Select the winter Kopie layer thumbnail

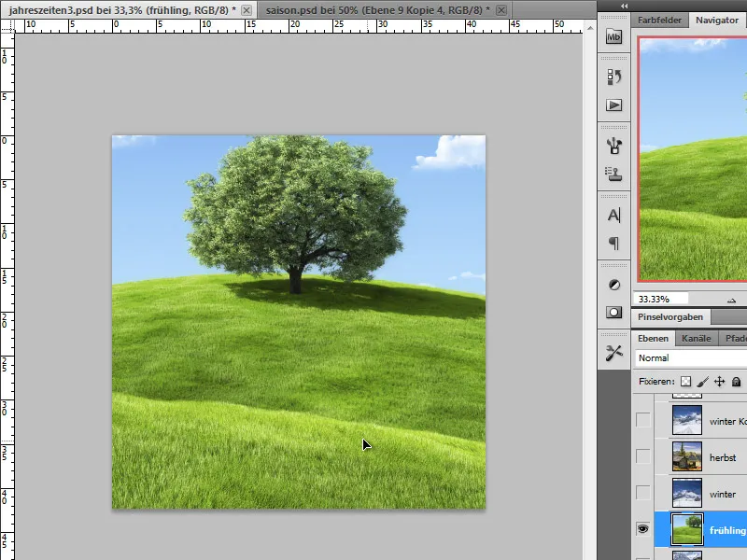687,420
